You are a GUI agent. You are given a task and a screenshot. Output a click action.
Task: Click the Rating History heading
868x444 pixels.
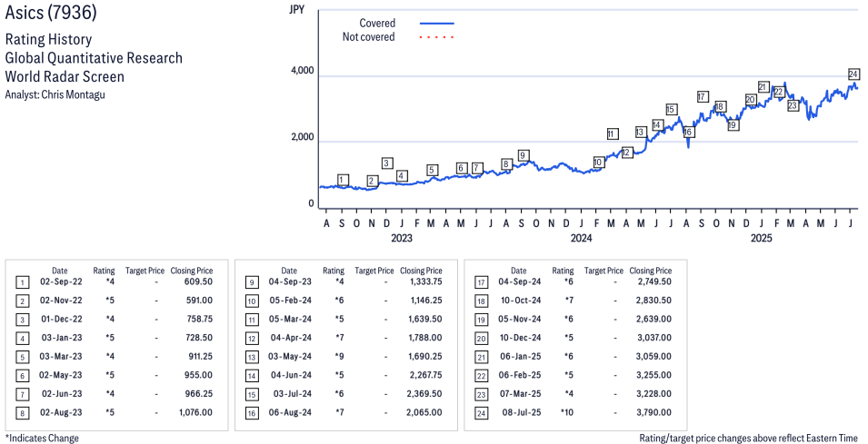49,40
